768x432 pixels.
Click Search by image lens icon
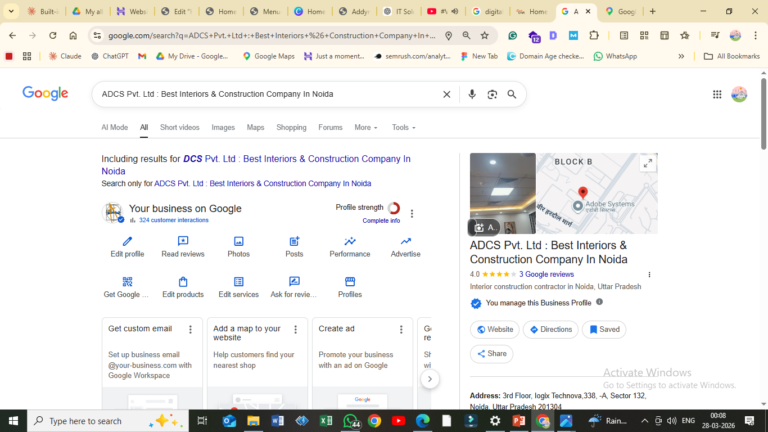[492, 94]
